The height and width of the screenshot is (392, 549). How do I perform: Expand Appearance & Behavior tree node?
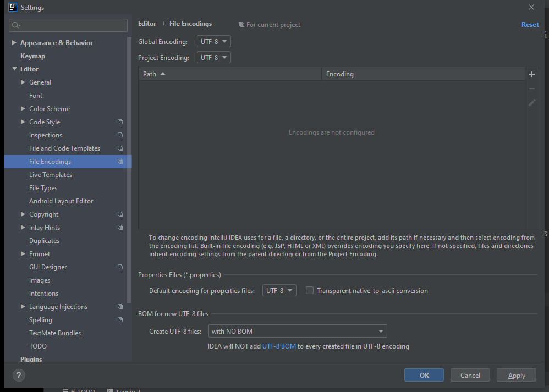pyautogui.click(x=14, y=42)
